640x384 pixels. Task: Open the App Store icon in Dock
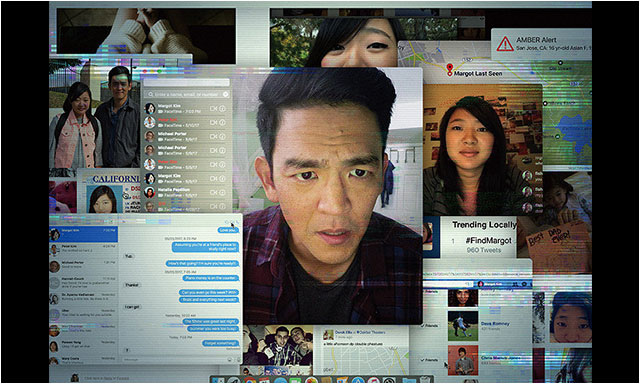tap(358, 381)
